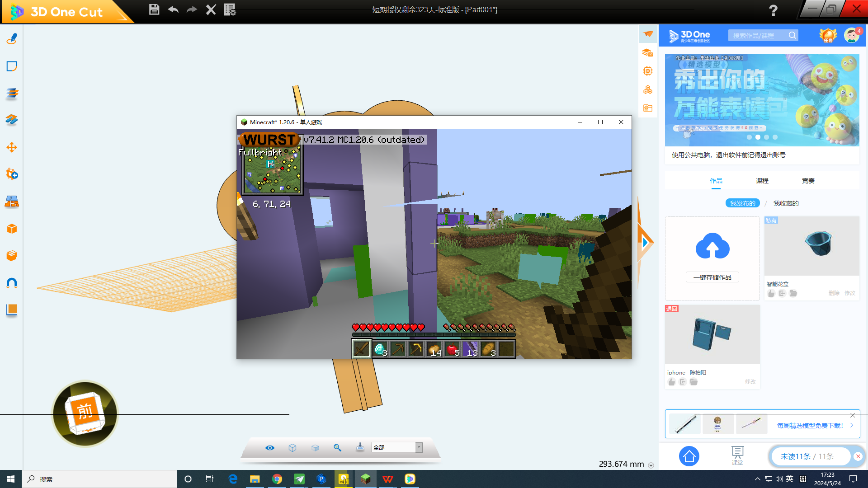This screenshot has height=488, width=868.
Task: Click the orange cube icon in left sidebar
Action: pyautogui.click(x=12, y=229)
